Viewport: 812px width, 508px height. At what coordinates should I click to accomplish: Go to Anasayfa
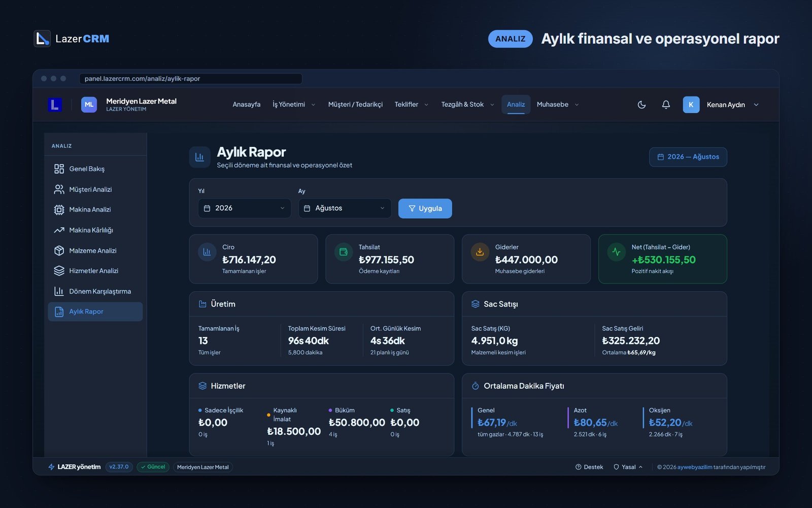coord(247,105)
